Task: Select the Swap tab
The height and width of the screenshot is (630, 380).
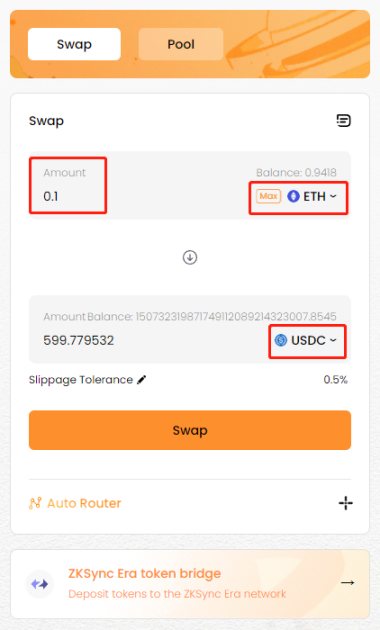Action: [74, 44]
